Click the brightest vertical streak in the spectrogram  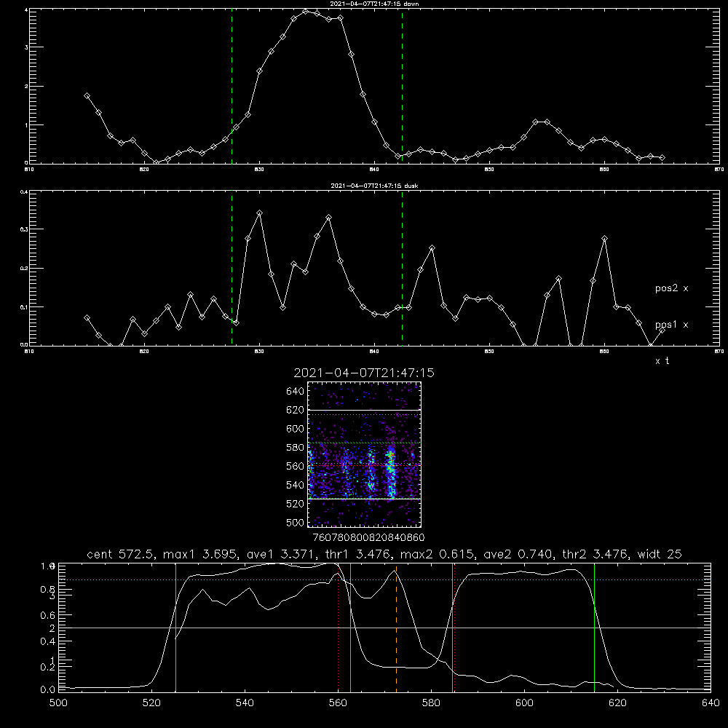click(391, 471)
